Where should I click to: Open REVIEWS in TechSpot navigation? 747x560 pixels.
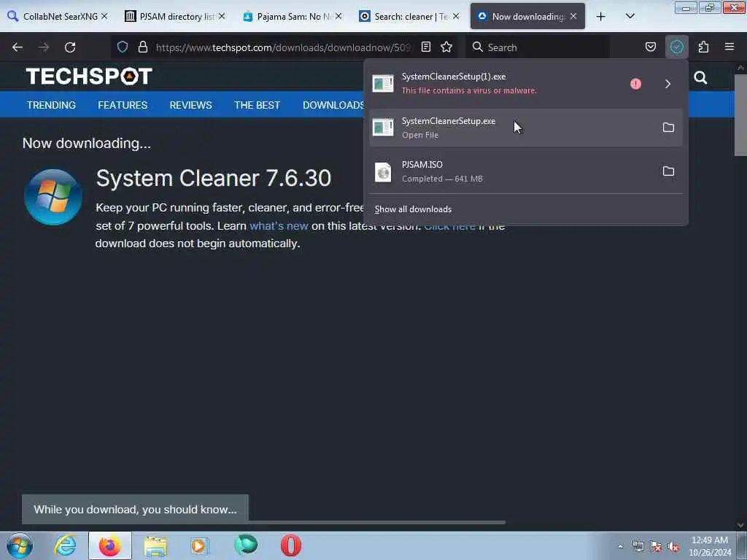190,105
